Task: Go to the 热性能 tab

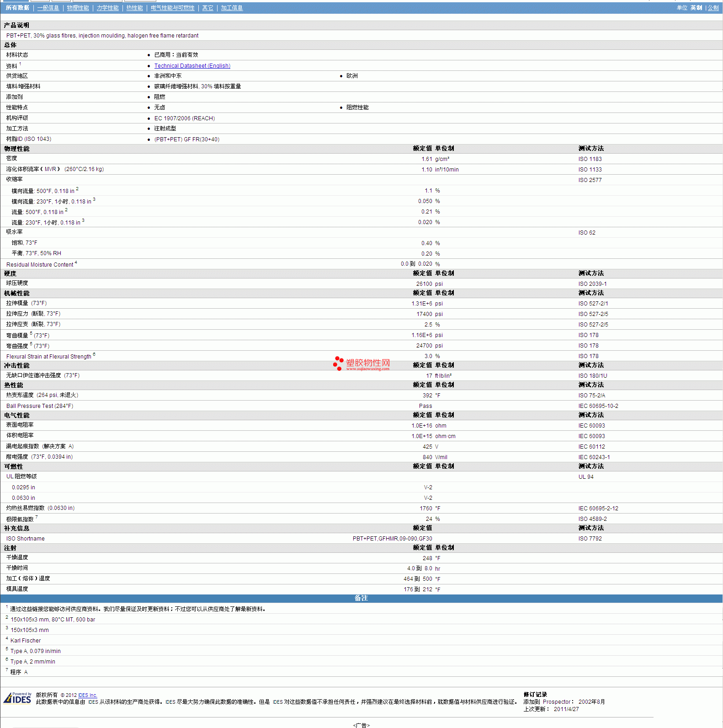Action: [x=134, y=8]
